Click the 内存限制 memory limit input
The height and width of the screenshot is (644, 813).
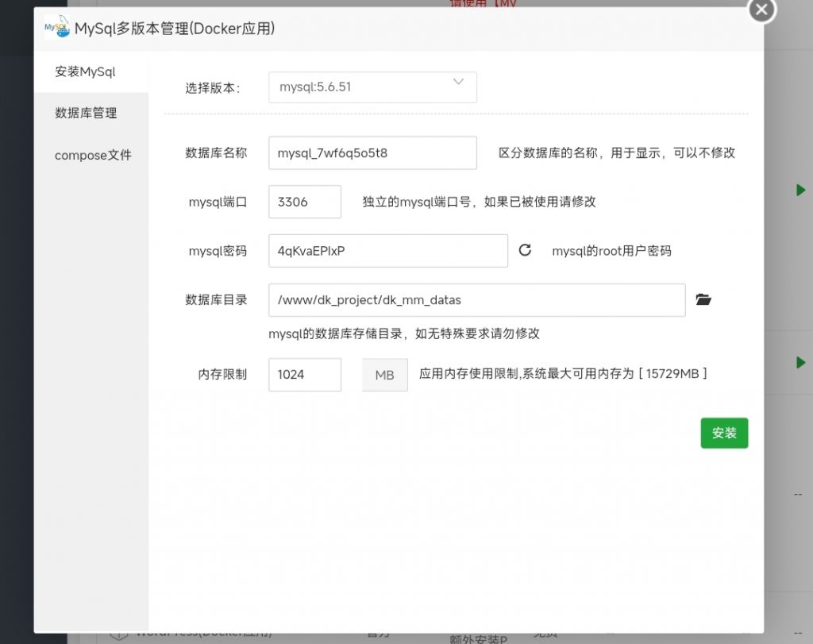pos(304,375)
